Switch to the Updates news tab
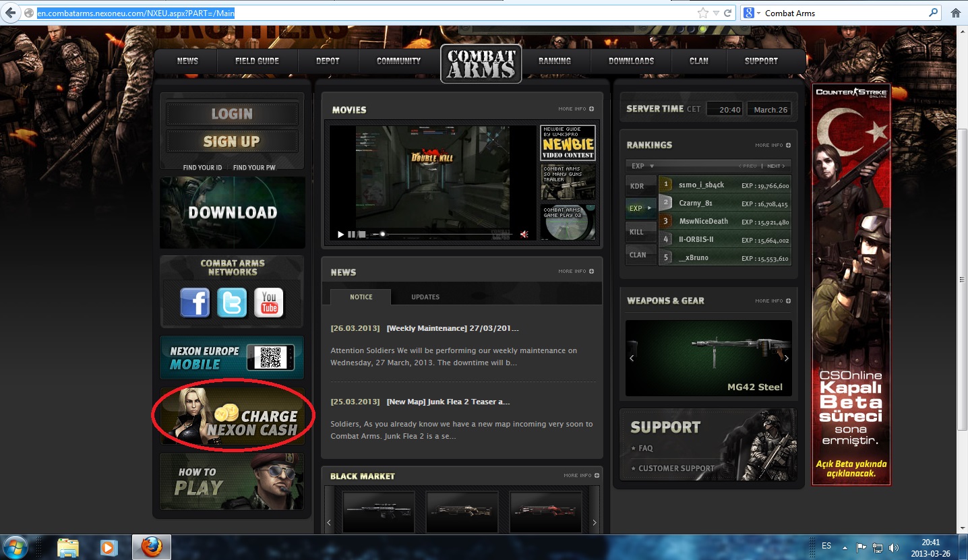 [x=425, y=297]
